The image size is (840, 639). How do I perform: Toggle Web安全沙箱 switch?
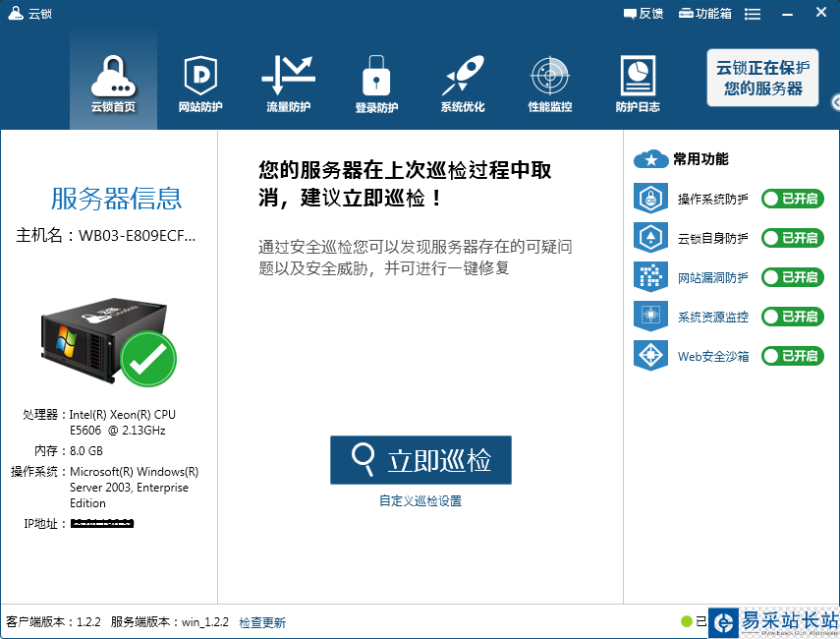tap(792, 356)
